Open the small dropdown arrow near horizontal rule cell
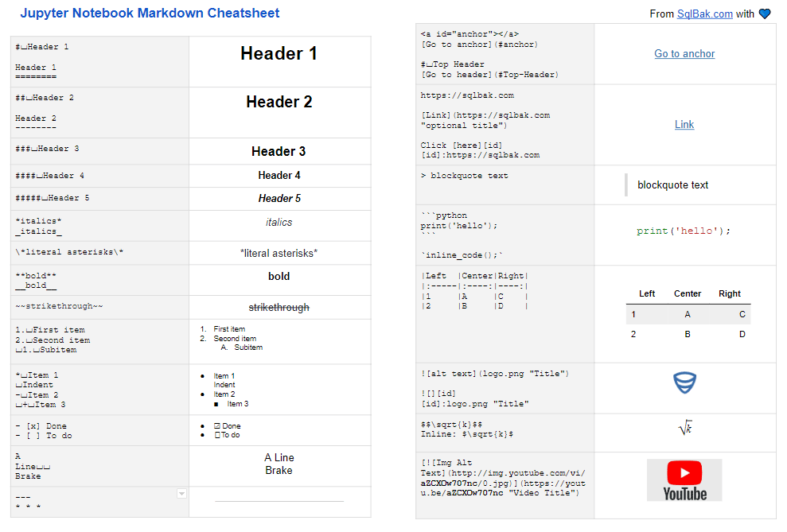 click(x=181, y=493)
